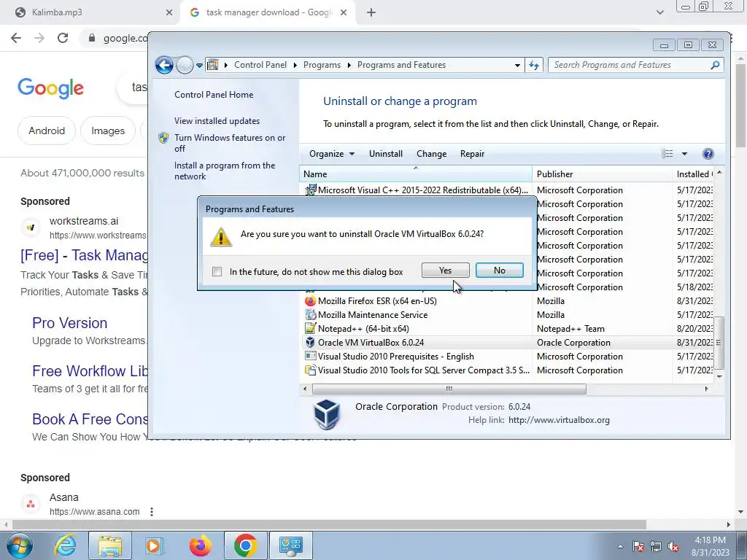Cancel uninstall with the No button

tap(499, 271)
